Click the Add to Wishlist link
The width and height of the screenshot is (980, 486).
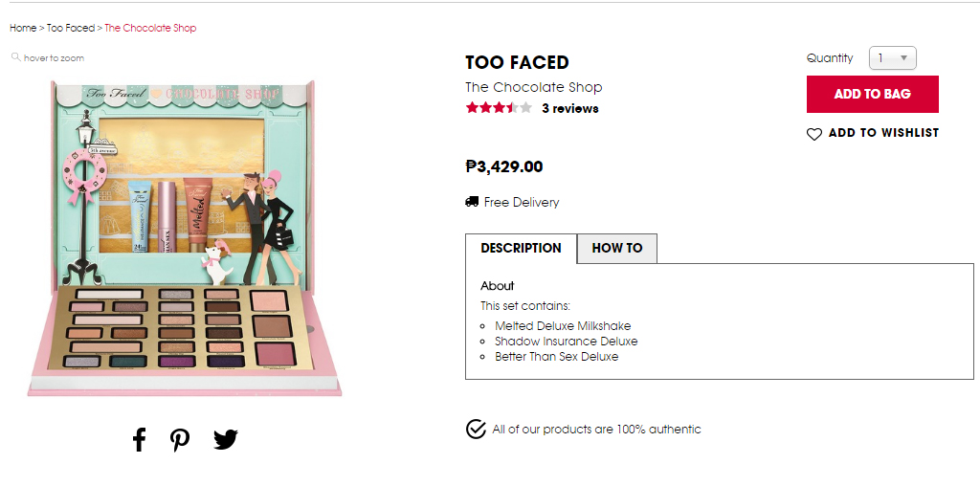point(883,133)
